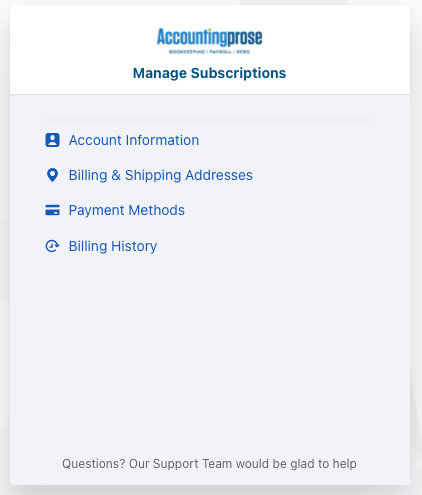Click the credit card icon for payments
This screenshot has width=422, height=495.
point(52,210)
